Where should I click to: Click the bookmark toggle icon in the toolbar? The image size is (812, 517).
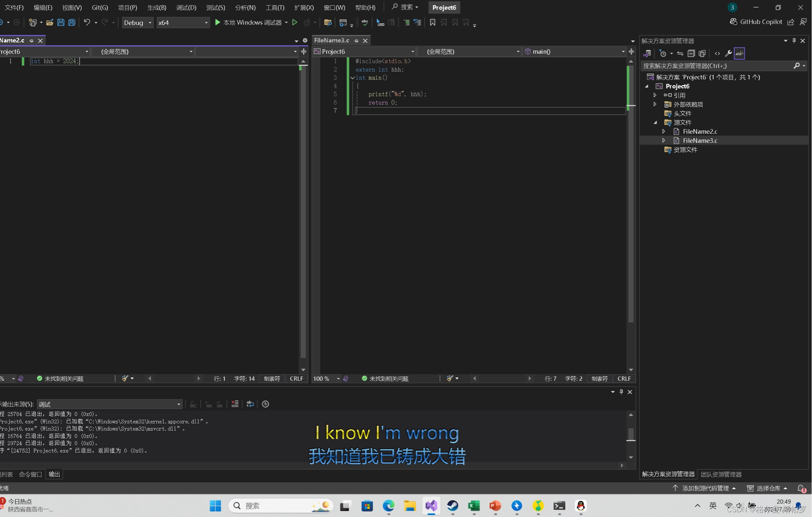click(x=432, y=23)
